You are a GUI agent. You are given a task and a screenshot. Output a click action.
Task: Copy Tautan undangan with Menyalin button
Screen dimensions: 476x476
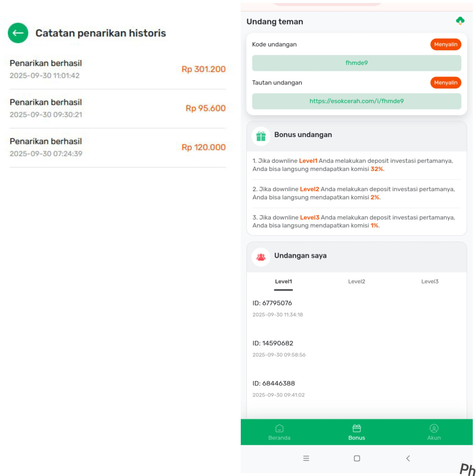pyautogui.click(x=446, y=83)
